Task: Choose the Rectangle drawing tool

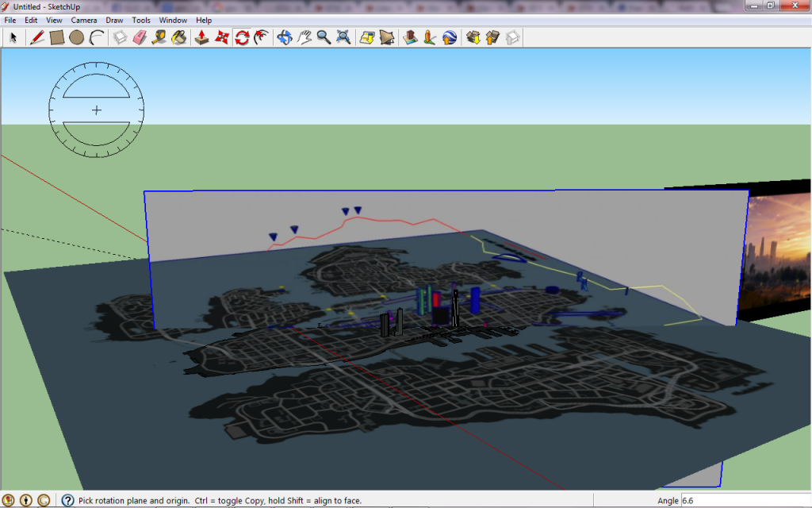Action: 57,37
